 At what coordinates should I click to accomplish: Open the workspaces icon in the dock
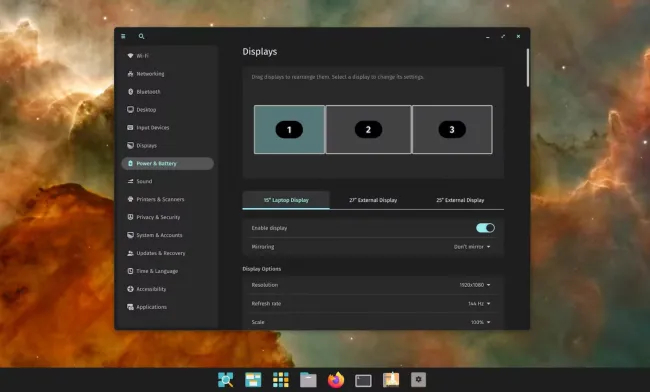tap(253, 380)
